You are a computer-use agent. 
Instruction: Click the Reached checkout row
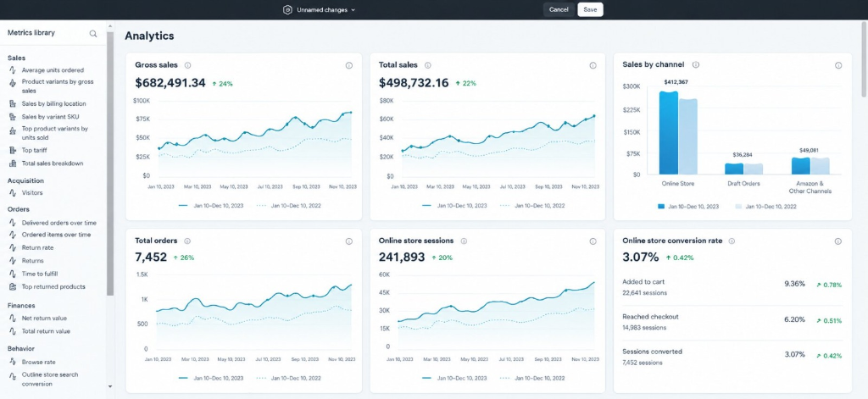pos(732,322)
